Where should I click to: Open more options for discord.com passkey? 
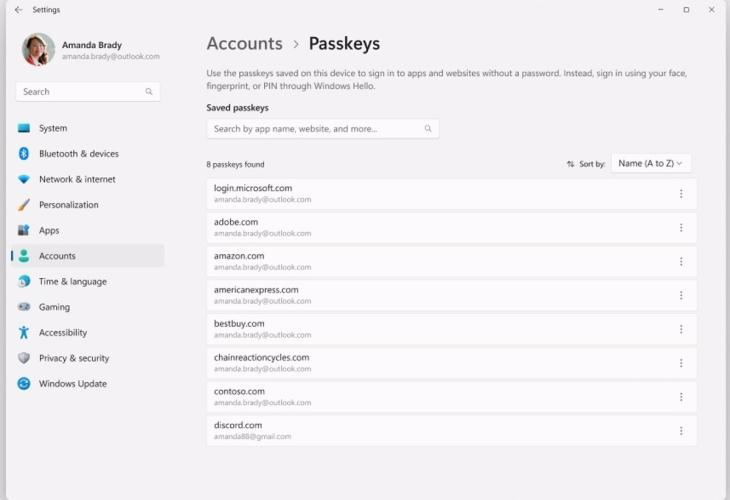[681, 431]
